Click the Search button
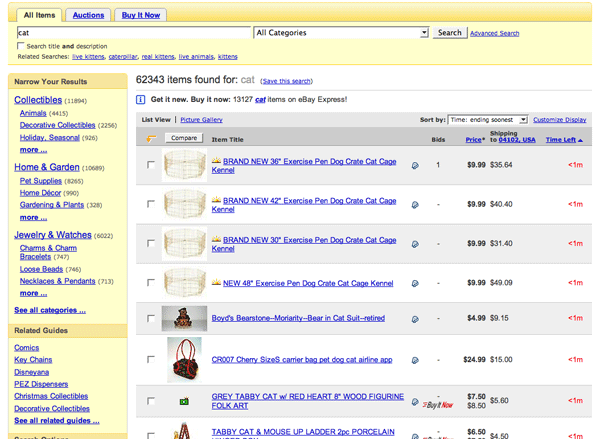Image resolution: width=600 pixels, height=439 pixels. pyautogui.click(x=450, y=33)
